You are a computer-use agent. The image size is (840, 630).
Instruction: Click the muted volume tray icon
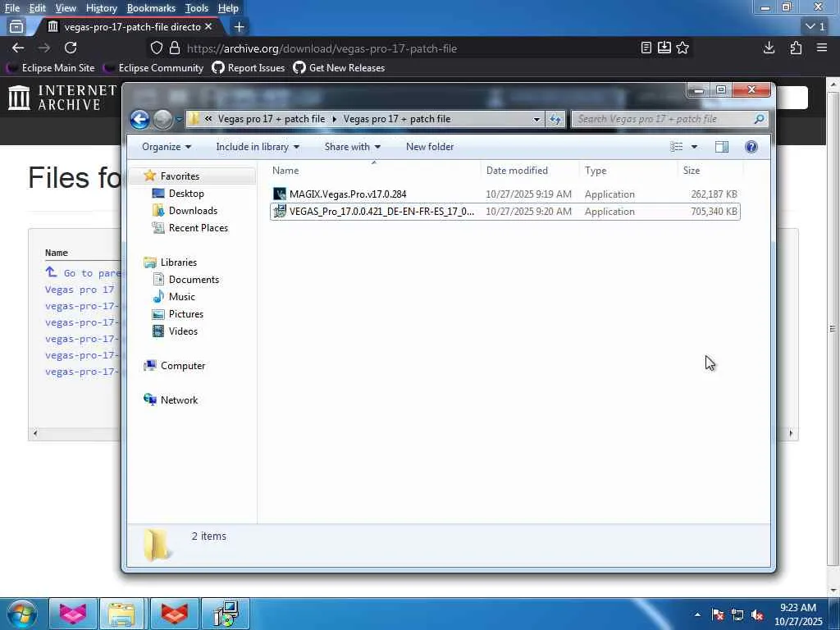pyautogui.click(x=757, y=614)
